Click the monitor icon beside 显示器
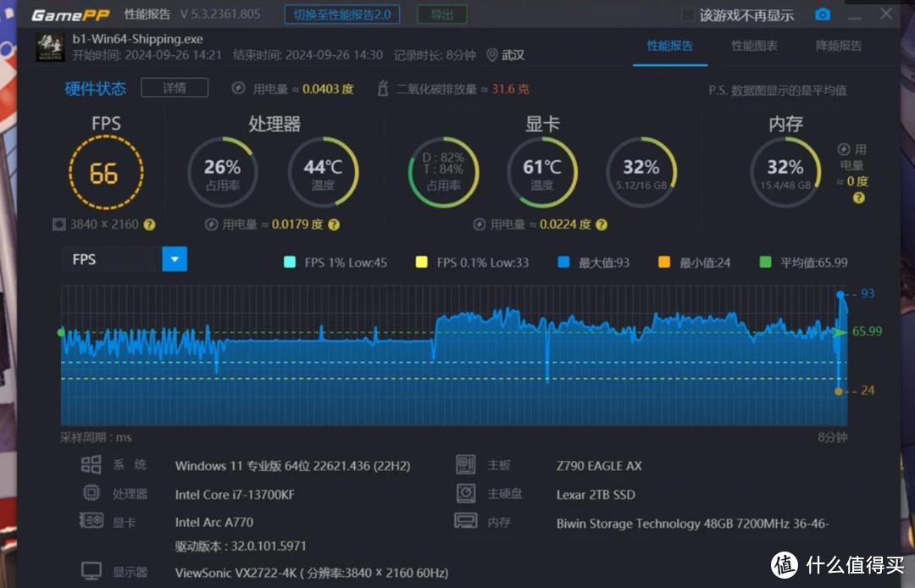915x588 pixels. coord(91,570)
